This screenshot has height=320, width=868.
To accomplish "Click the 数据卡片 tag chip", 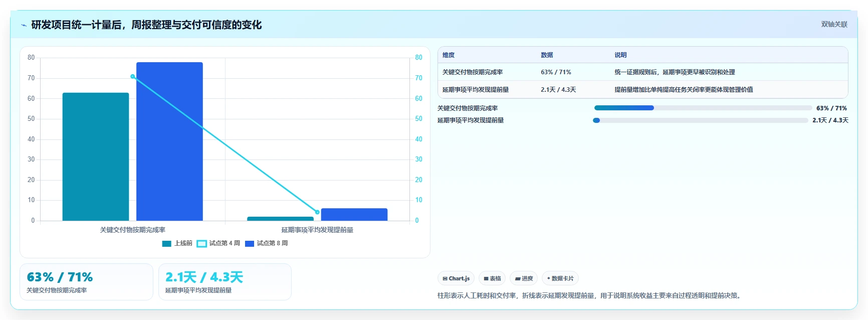I will [560, 278].
